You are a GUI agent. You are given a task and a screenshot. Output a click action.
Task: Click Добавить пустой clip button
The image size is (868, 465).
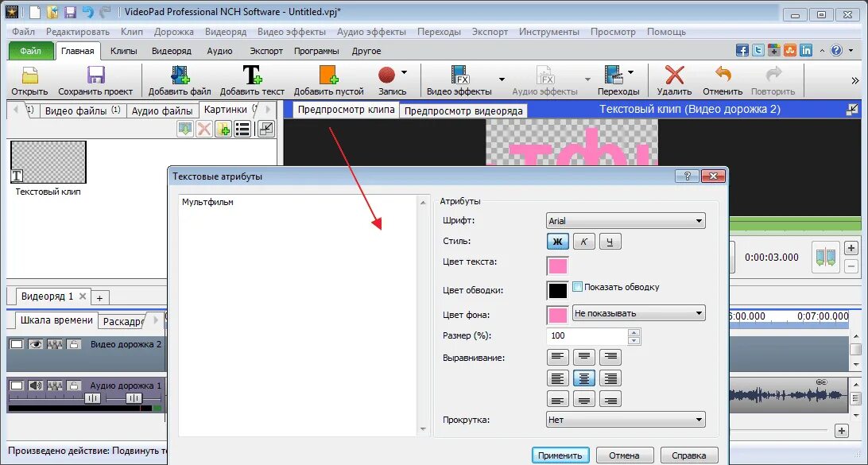coord(328,81)
